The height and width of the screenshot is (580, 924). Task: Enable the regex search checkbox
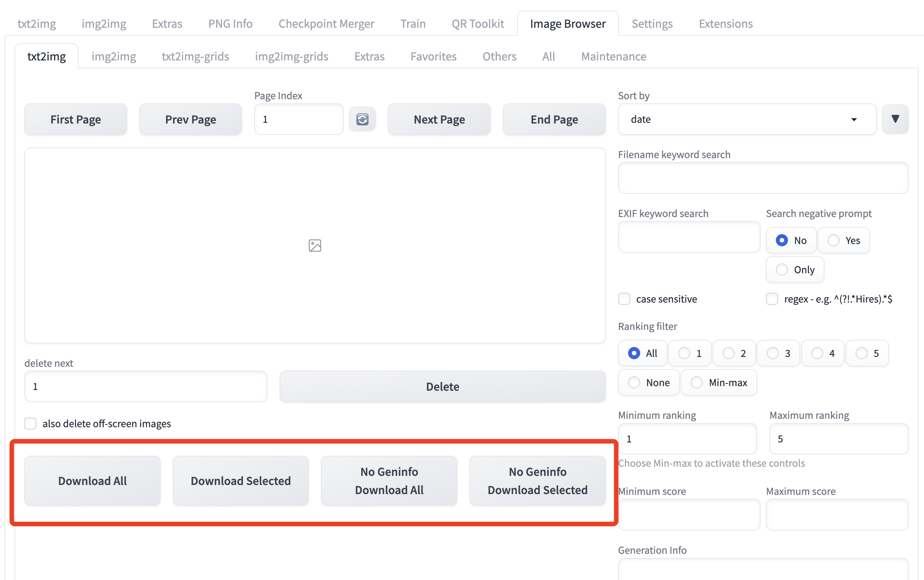click(x=772, y=299)
